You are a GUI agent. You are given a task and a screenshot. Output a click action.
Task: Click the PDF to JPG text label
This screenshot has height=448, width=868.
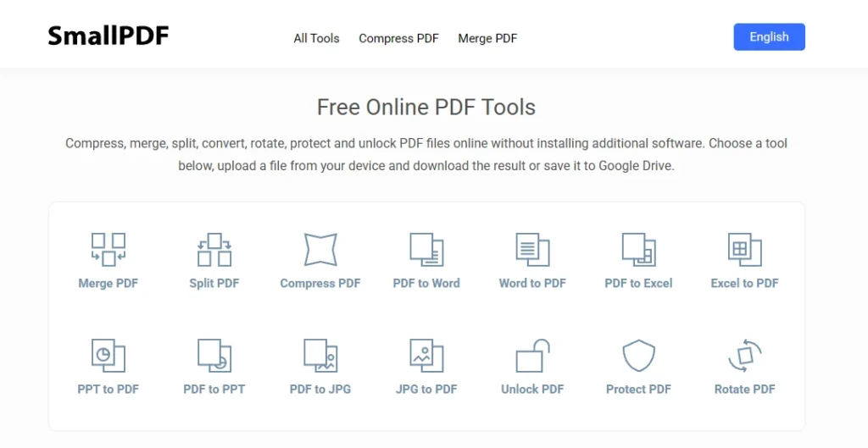320,390
